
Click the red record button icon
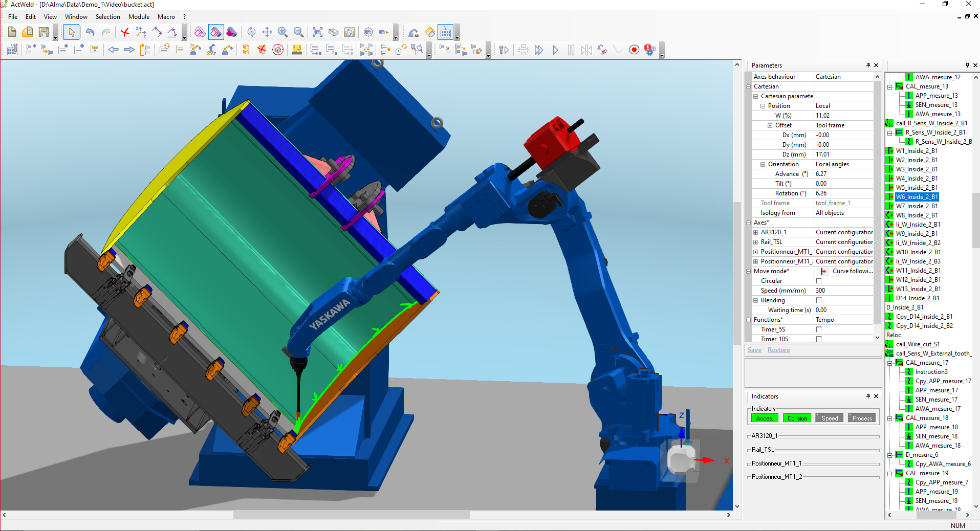[x=634, y=50]
